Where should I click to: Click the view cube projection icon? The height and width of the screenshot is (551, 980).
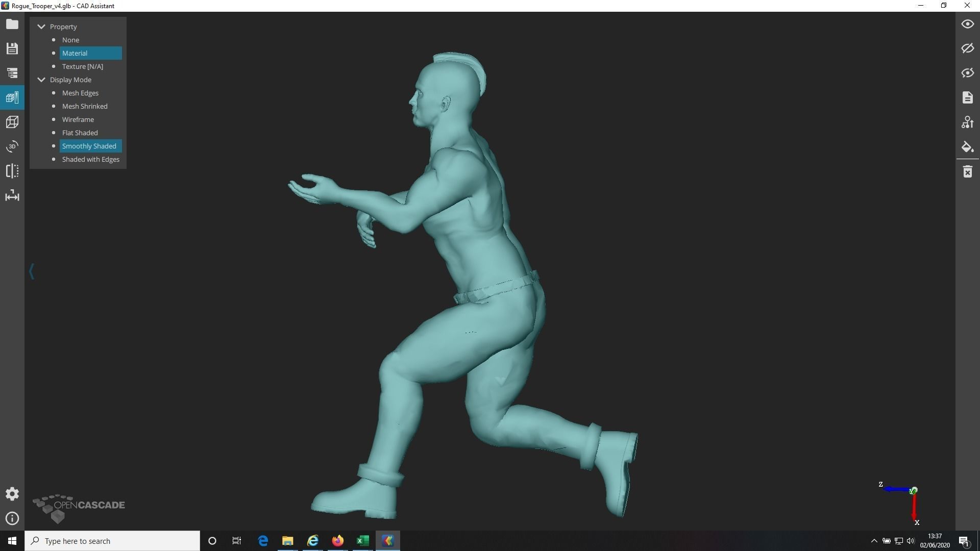[x=12, y=122]
